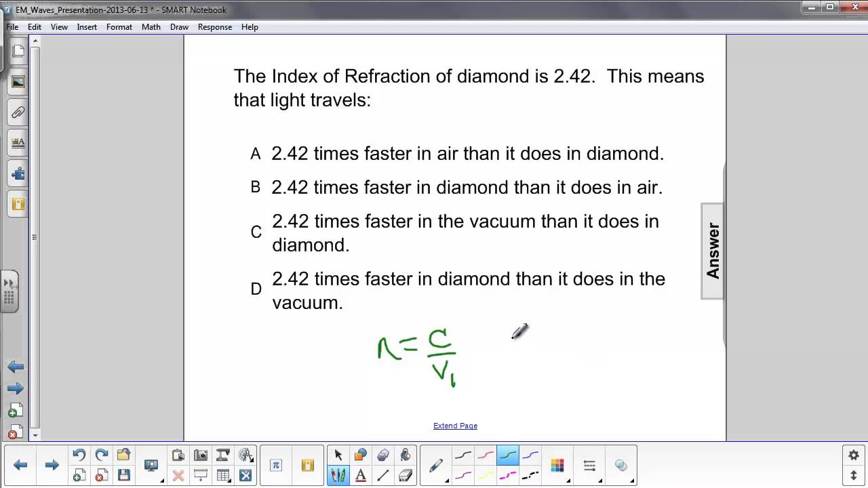The height and width of the screenshot is (488, 868).
Task: Open the Response menu
Action: pyautogui.click(x=215, y=27)
